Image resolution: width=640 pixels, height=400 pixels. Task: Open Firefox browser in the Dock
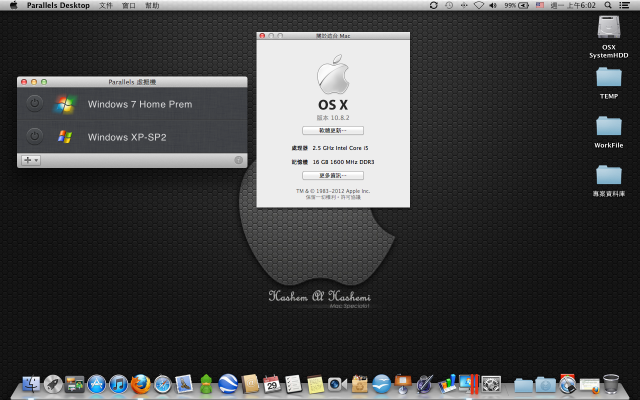point(140,384)
